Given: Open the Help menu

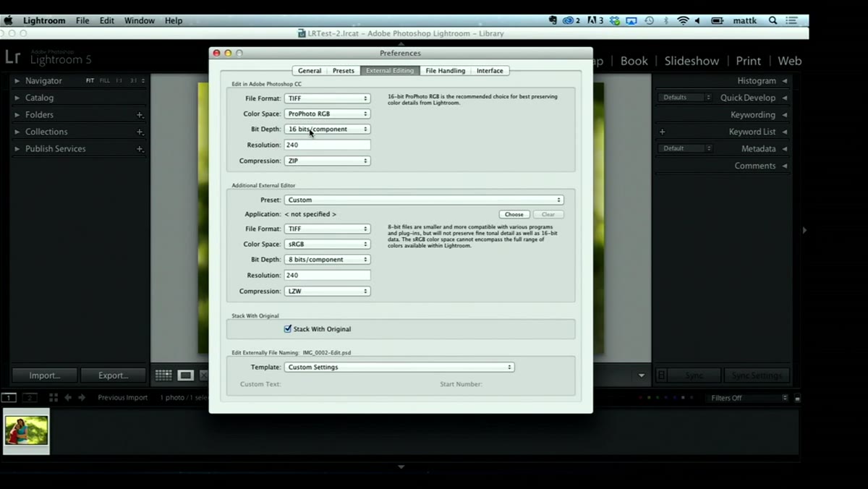Looking at the screenshot, I should [x=174, y=21].
